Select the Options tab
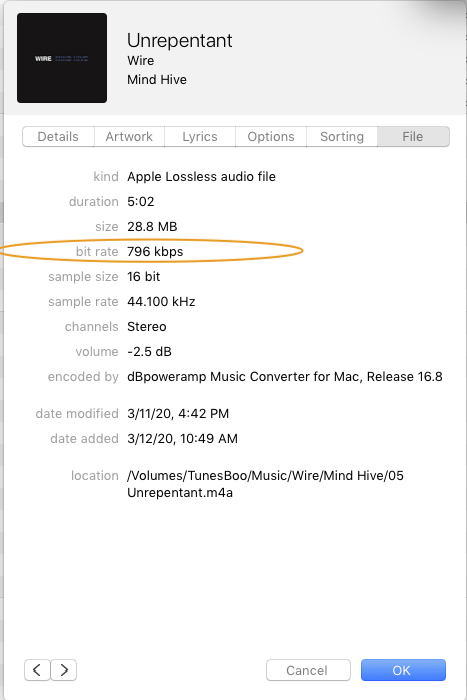Viewport: 467px width, 700px height. [x=271, y=137]
